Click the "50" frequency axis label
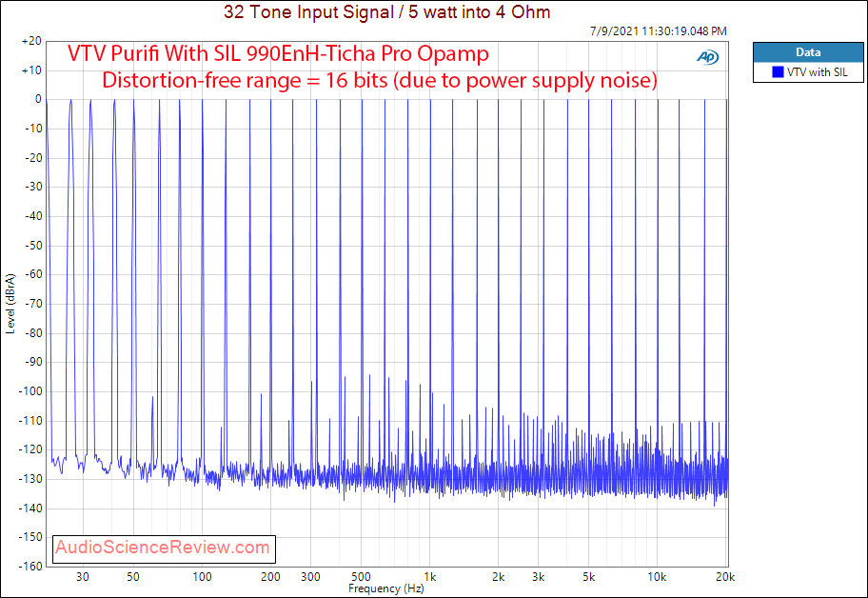The image size is (868, 598). point(133,577)
